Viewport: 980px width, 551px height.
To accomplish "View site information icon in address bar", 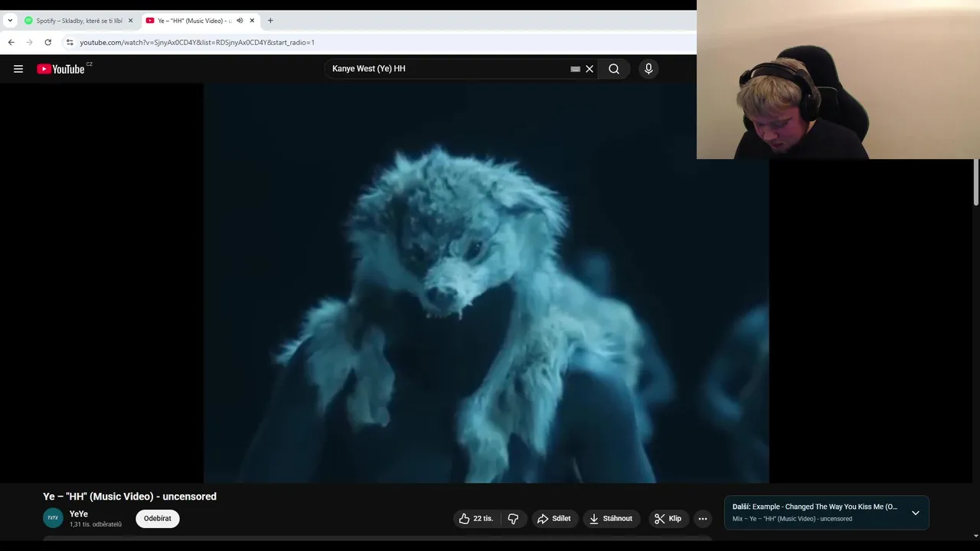I will point(70,43).
